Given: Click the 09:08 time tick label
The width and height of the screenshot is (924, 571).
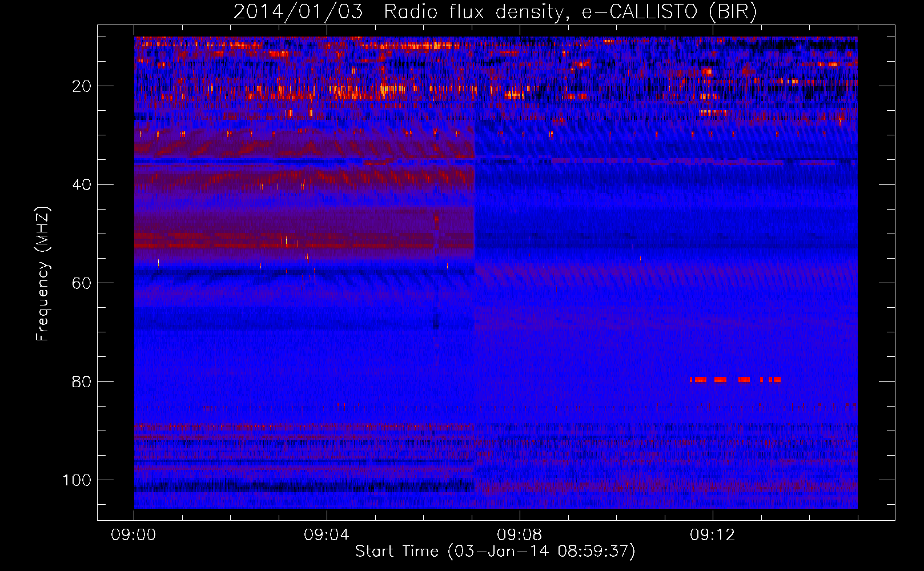Looking at the screenshot, I should (520, 535).
